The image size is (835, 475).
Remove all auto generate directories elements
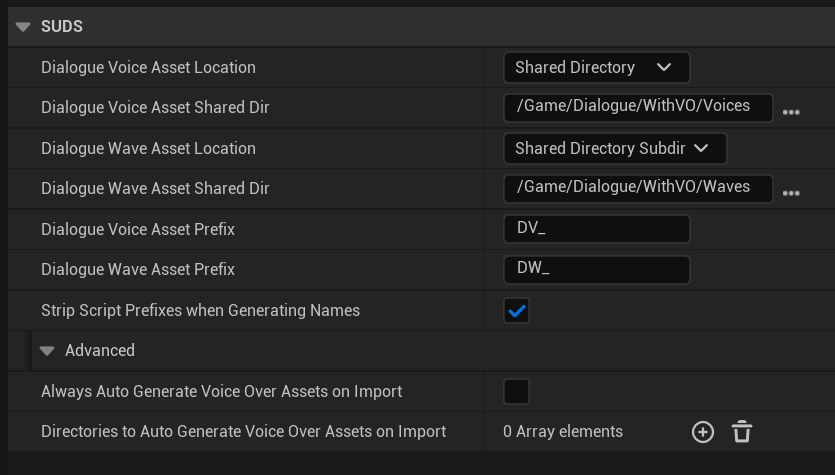click(x=742, y=432)
